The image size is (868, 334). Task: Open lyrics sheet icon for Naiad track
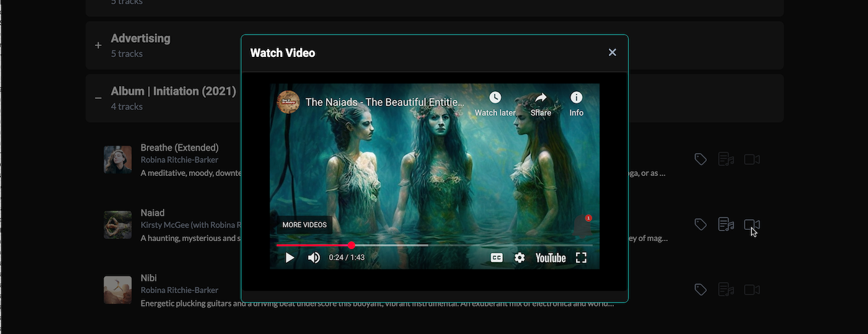(x=726, y=224)
